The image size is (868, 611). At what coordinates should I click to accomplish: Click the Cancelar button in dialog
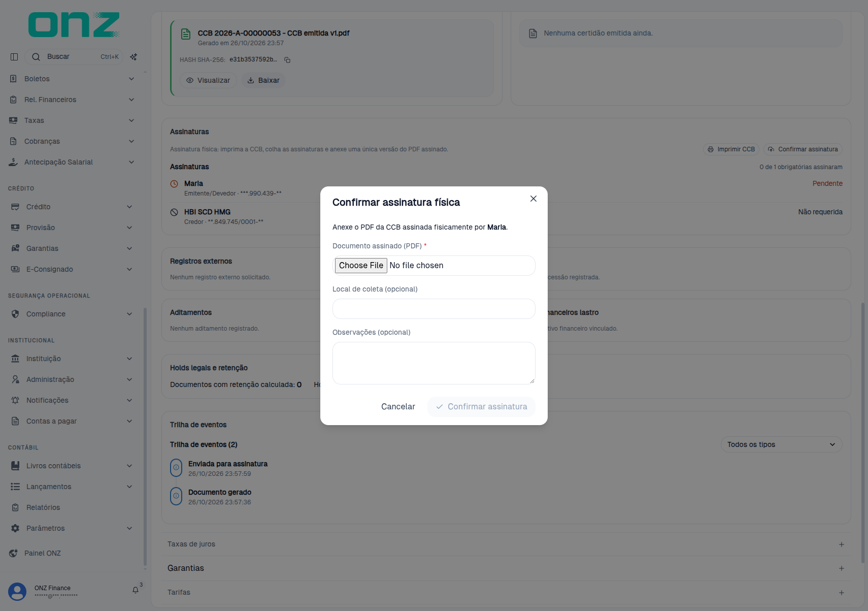(x=398, y=407)
